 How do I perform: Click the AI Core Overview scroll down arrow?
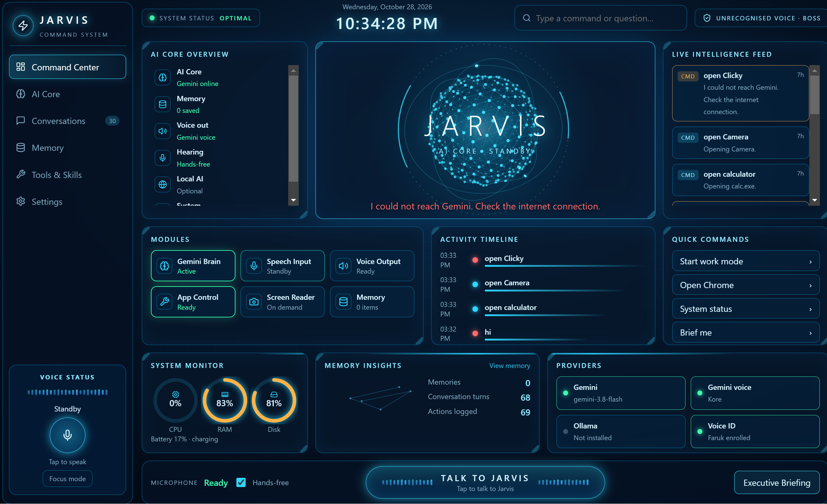(293, 200)
